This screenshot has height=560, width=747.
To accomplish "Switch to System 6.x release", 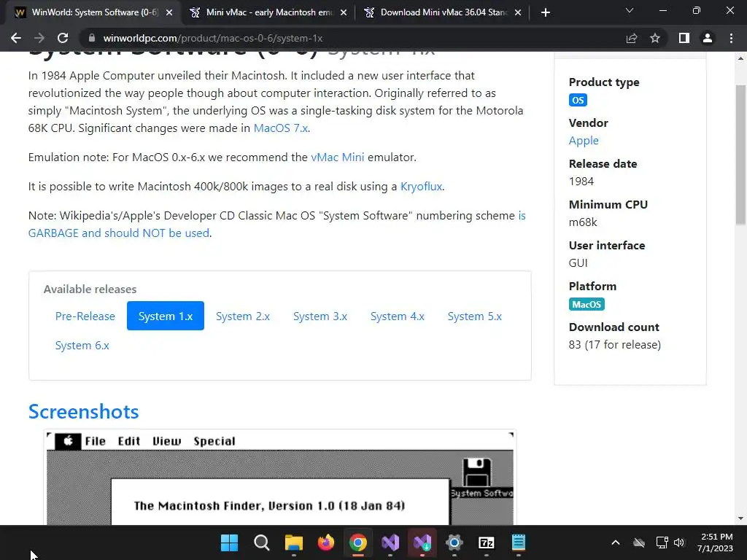I will click(82, 345).
